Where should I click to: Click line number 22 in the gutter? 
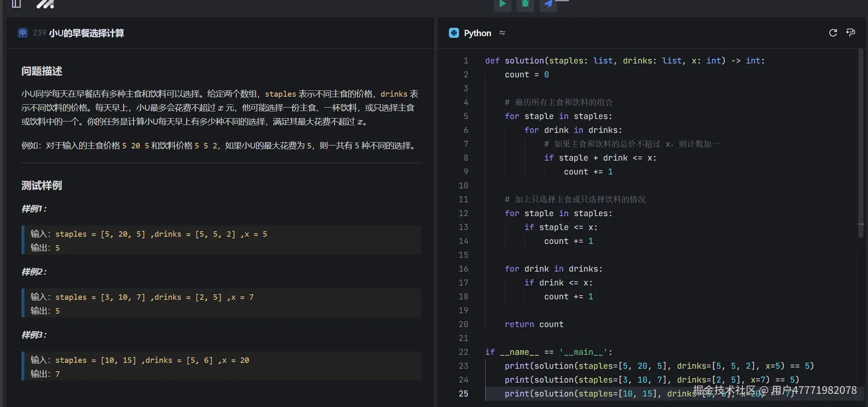tap(463, 352)
